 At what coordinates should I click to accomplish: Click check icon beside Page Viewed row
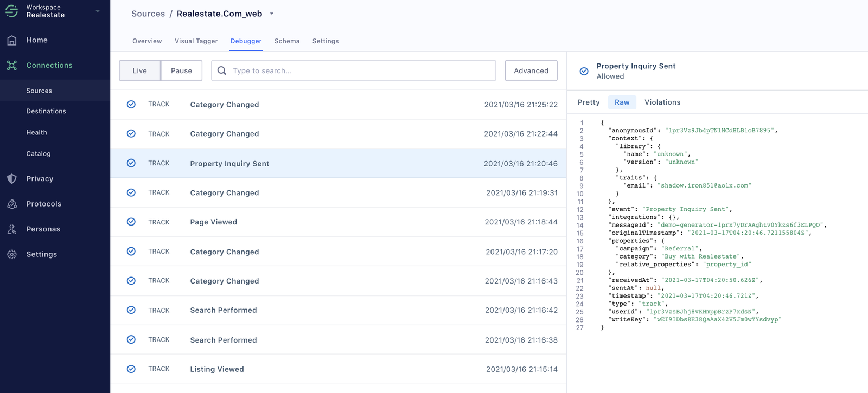(131, 222)
